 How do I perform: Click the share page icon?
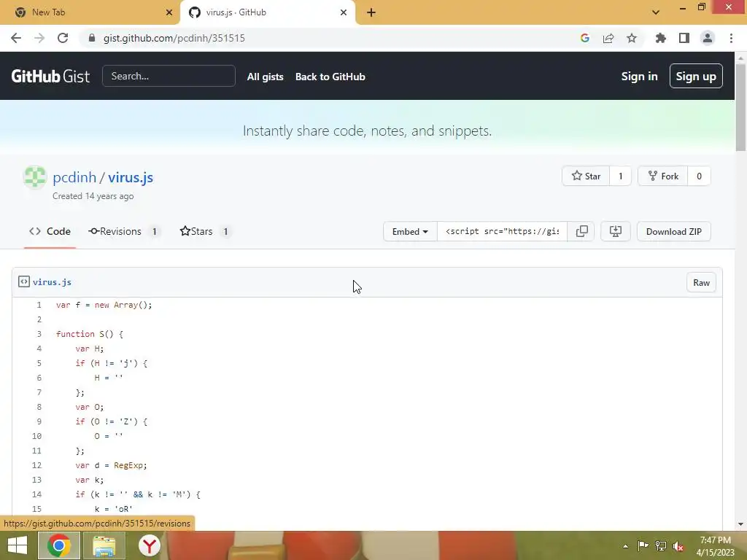pos(608,38)
